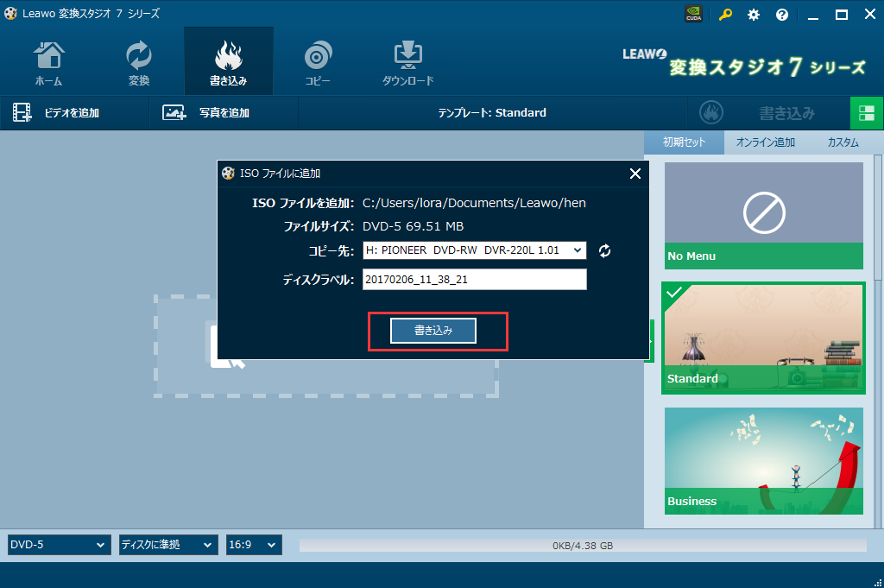This screenshot has height=588, width=884.
Task: Switch to the 変換 convert module
Action: [138, 62]
